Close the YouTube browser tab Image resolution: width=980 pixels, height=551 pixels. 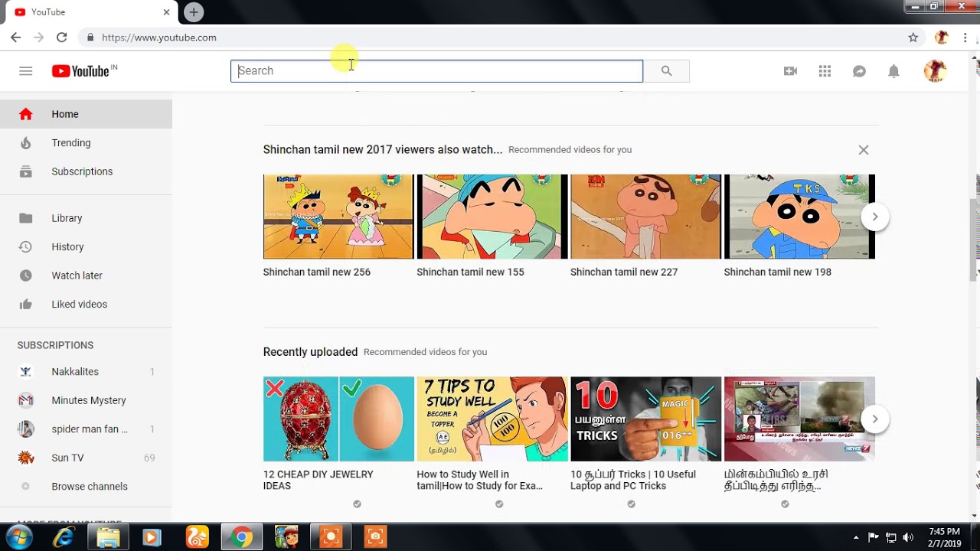166,12
